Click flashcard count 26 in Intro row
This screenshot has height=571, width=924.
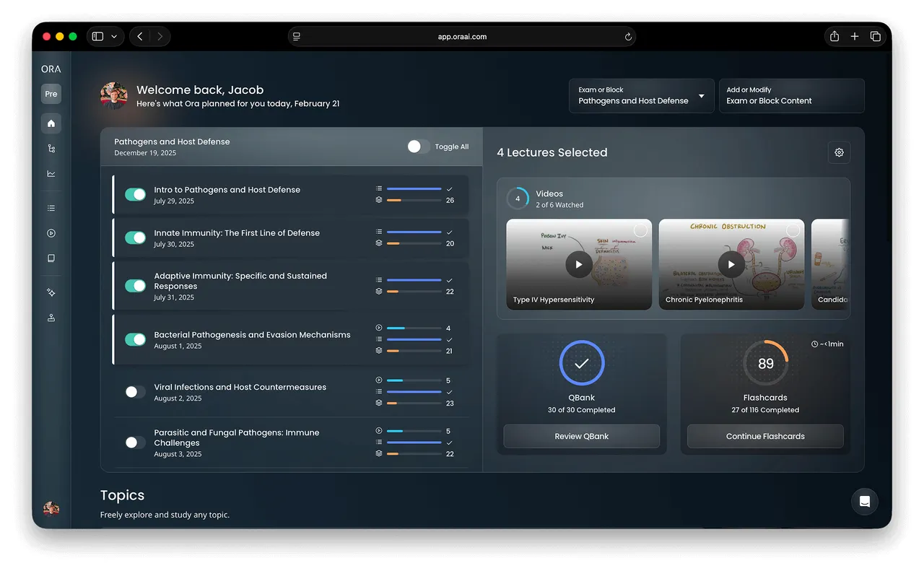pos(450,200)
